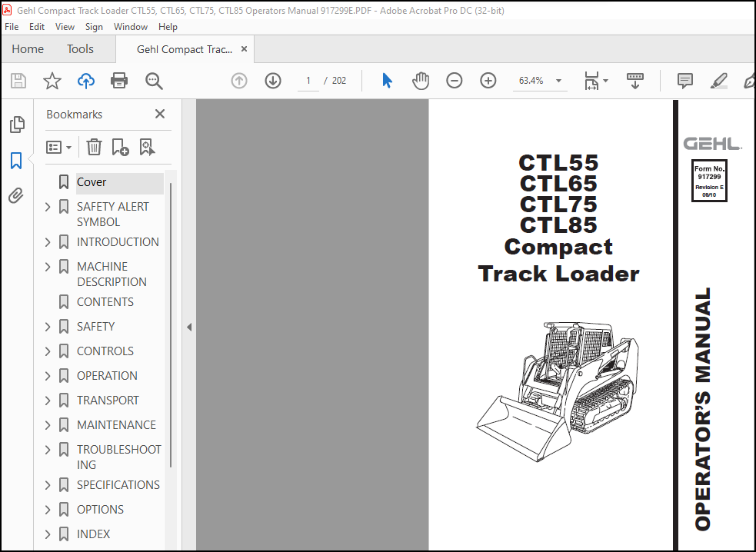Open page fit dropdown arrow
This screenshot has width=756, height=552.
(x=605, y=81)
